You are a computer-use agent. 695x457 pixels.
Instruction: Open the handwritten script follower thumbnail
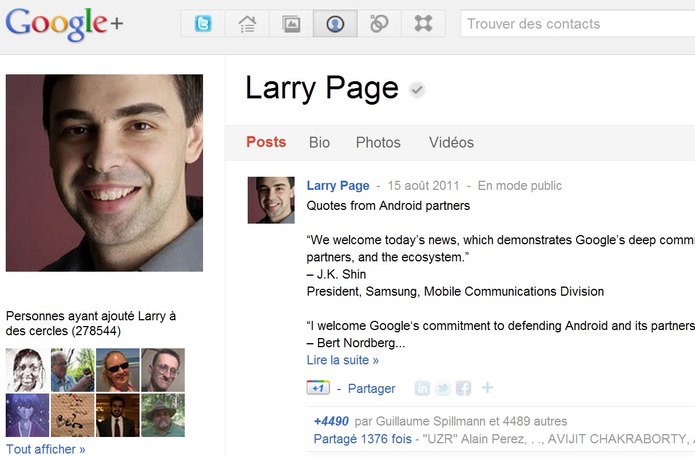[x=73, y=415]
